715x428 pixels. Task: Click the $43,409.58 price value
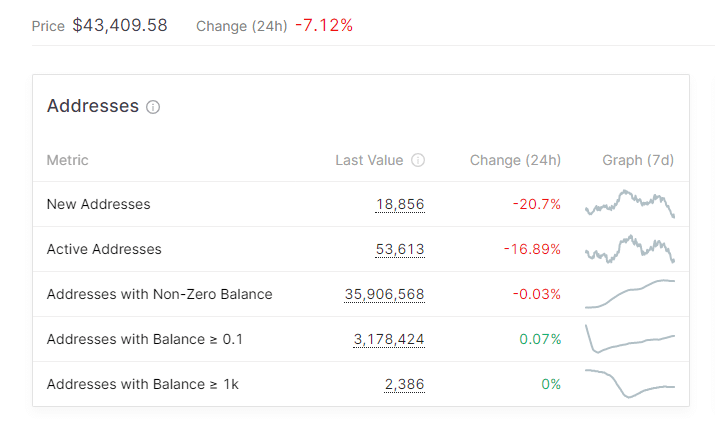click(120, 25)
